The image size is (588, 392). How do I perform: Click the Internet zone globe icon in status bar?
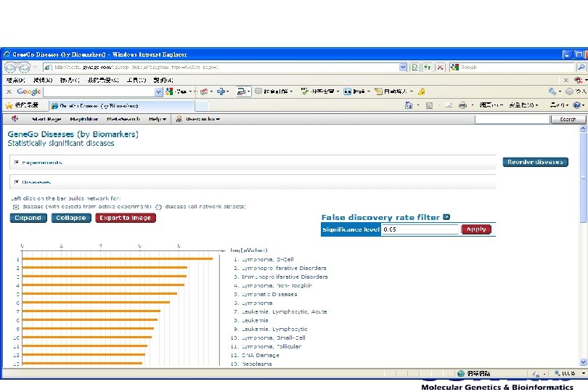point(461,373)
